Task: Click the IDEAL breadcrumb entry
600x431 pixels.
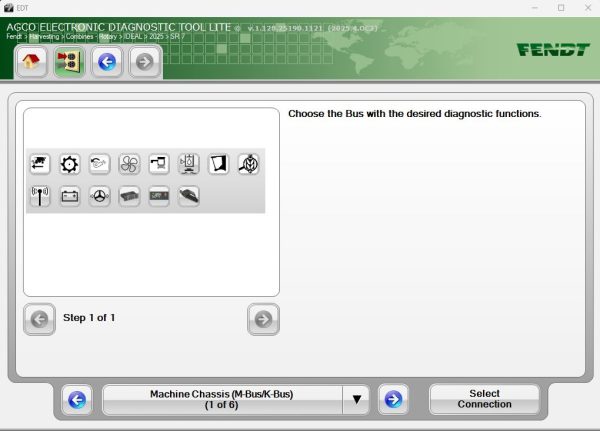Action: click(x=133, y=37)
